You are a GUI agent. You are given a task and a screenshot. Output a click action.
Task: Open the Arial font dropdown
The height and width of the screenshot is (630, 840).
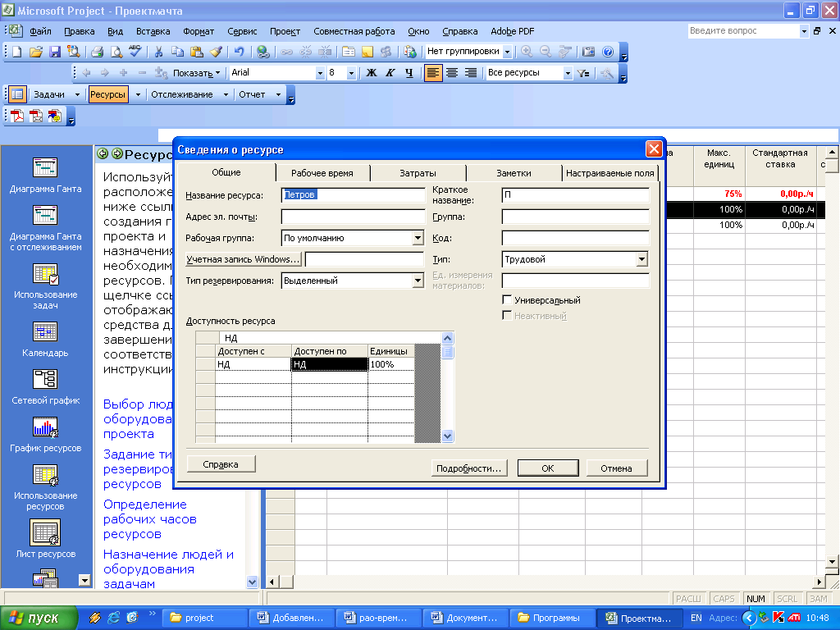pos(320,73)
